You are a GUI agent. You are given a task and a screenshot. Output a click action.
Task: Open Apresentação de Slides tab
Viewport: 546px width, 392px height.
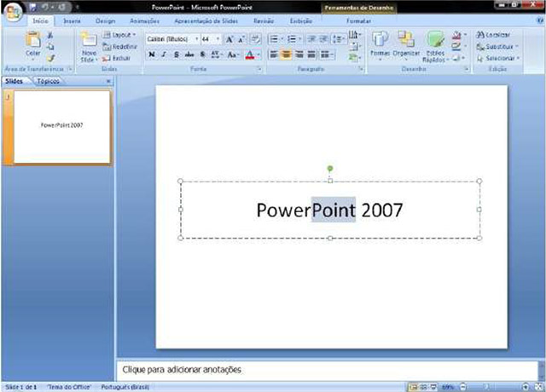tap(206, 20)
